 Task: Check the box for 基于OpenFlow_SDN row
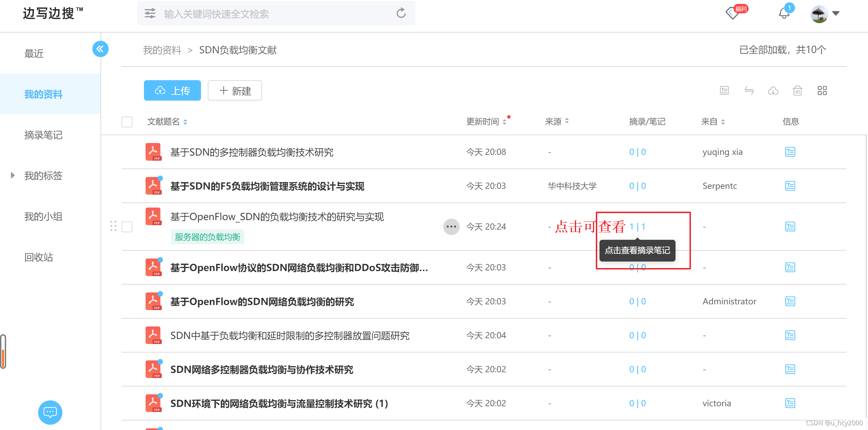click(127, 227)
